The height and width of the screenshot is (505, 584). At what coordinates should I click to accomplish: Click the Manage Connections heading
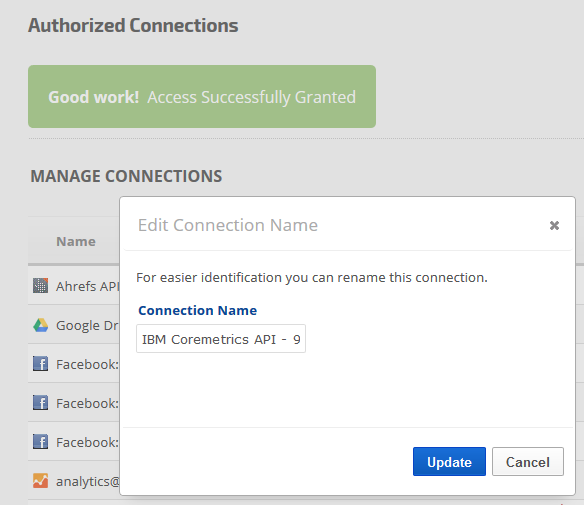(126, 176)
